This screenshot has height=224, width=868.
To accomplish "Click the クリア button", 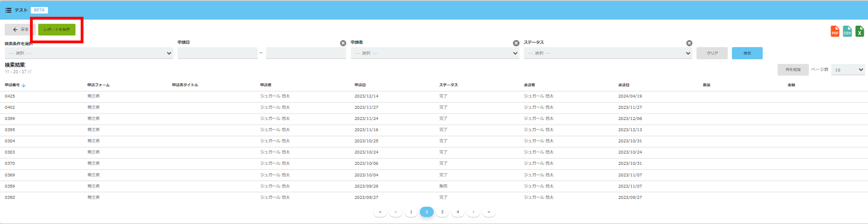I will pos(712,53).
